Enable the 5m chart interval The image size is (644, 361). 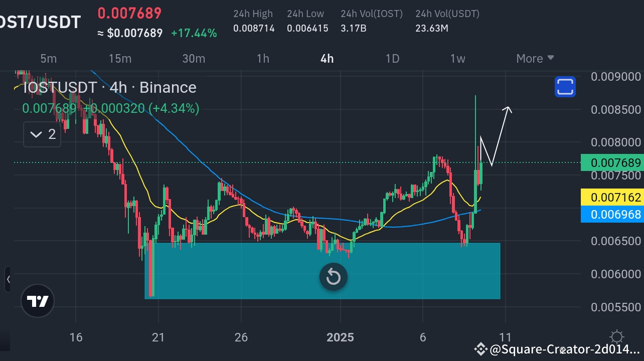point(48,59)
